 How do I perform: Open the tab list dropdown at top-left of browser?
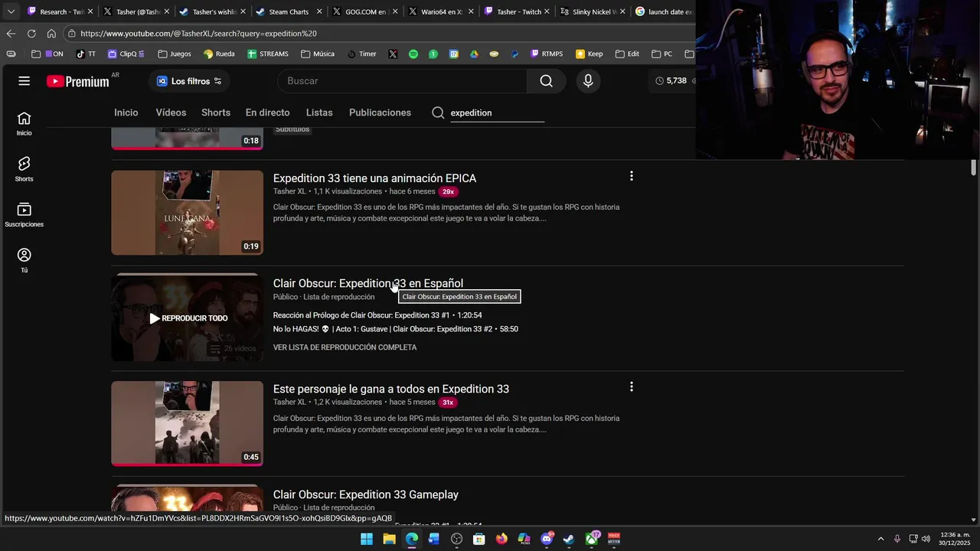[11, 11]
